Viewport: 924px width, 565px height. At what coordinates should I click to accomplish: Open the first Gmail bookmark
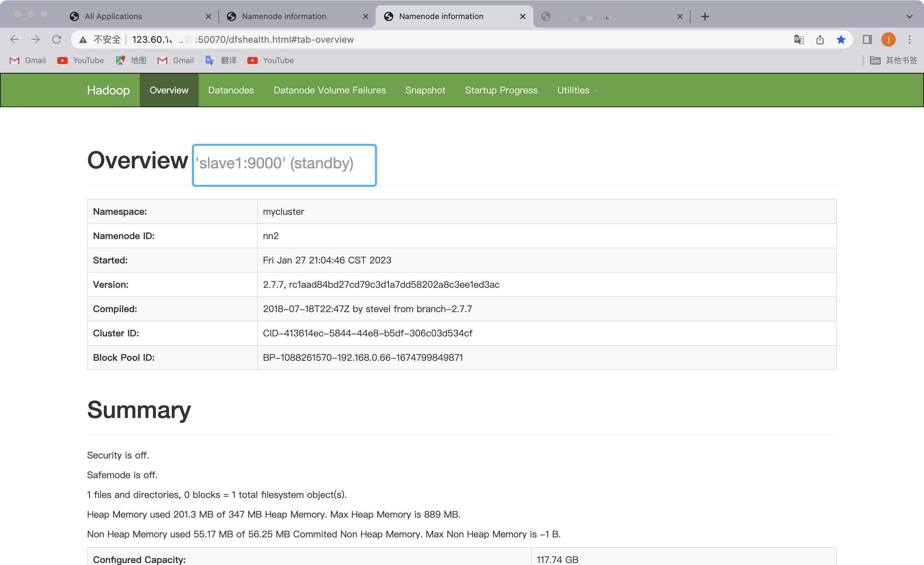pos(28,61)
